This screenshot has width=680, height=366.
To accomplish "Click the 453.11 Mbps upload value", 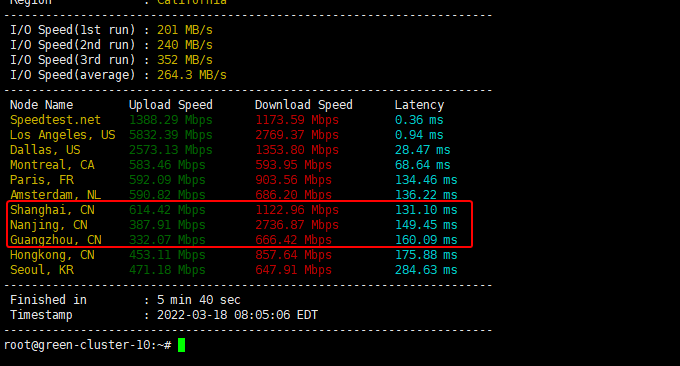I will point(167,255).
